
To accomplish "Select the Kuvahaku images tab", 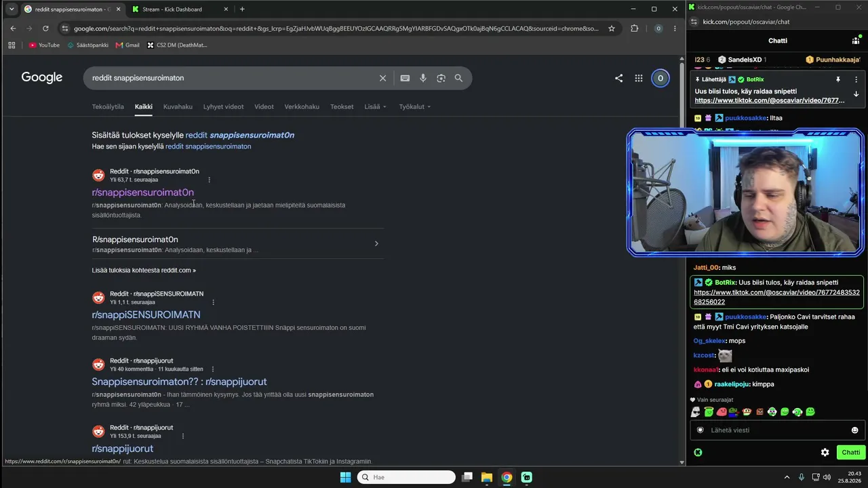I will coord(178,106).
